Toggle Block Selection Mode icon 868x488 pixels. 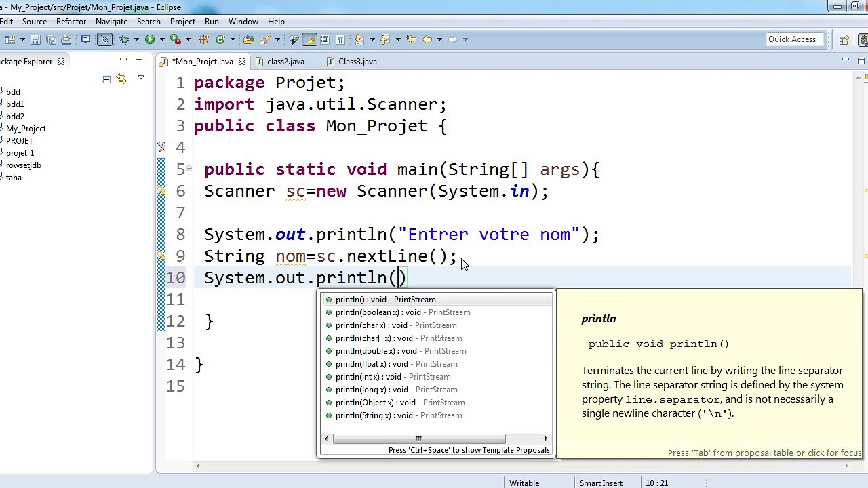pos(325,39)
